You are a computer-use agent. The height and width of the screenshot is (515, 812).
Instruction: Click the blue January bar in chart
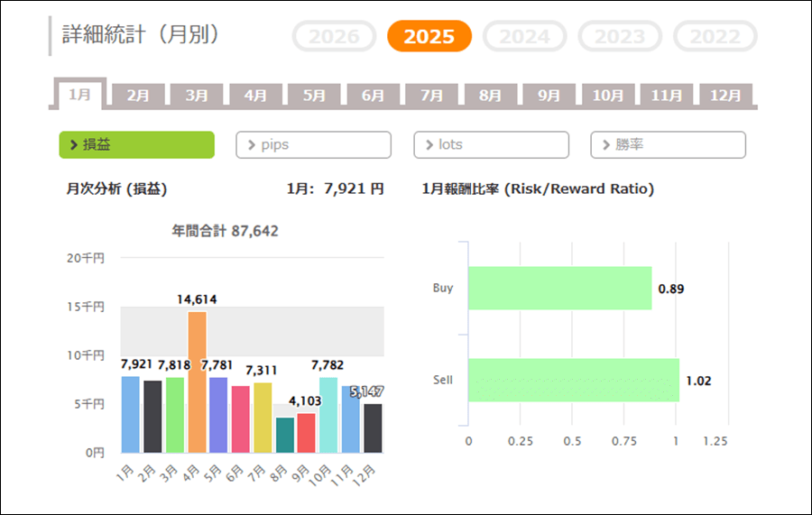[131, 414]
